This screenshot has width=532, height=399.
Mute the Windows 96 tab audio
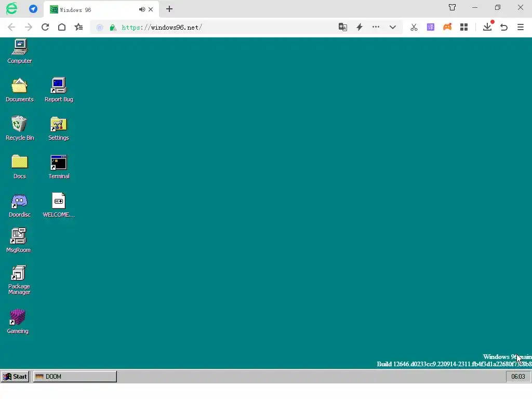[x=142, y=9]
